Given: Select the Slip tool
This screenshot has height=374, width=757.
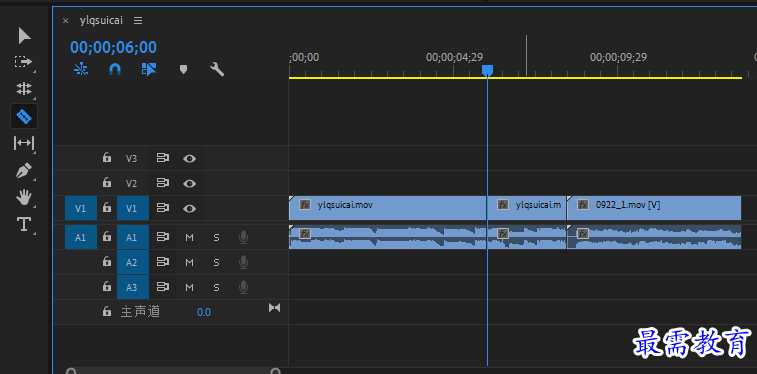Looking at the screenshot, I should point(24,143).
